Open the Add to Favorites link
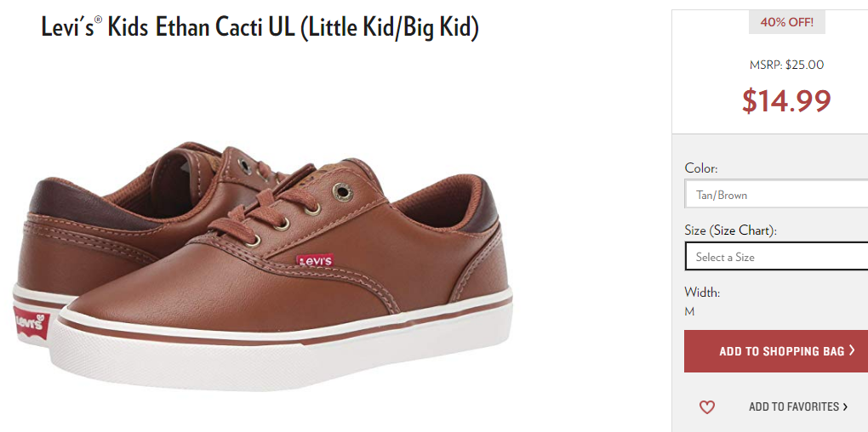868x432 pixels. [793, 407]
